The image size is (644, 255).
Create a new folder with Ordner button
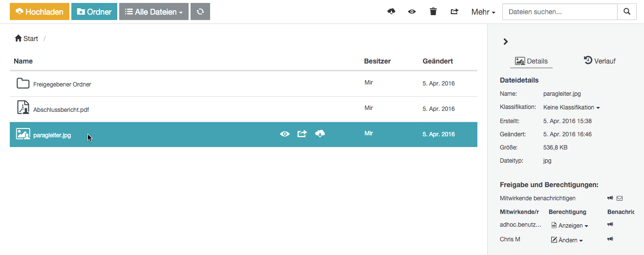click(x=94, y=12)
